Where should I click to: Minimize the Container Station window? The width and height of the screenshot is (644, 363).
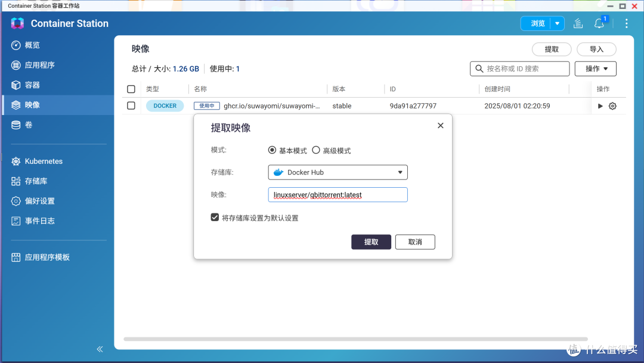[611, 6]
